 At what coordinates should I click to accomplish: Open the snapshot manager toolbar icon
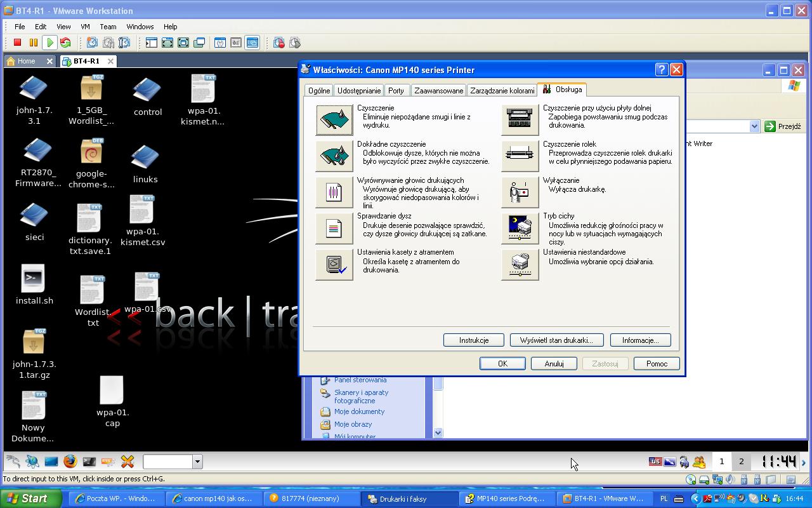[124, 43]
